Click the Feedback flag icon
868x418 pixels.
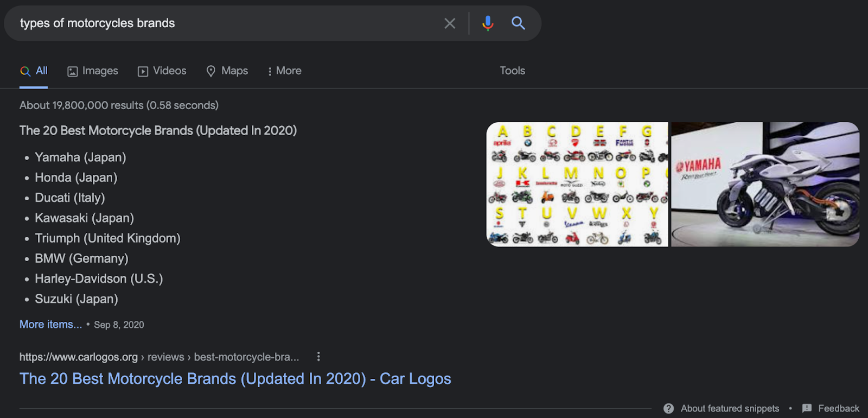tap(807, 408)
